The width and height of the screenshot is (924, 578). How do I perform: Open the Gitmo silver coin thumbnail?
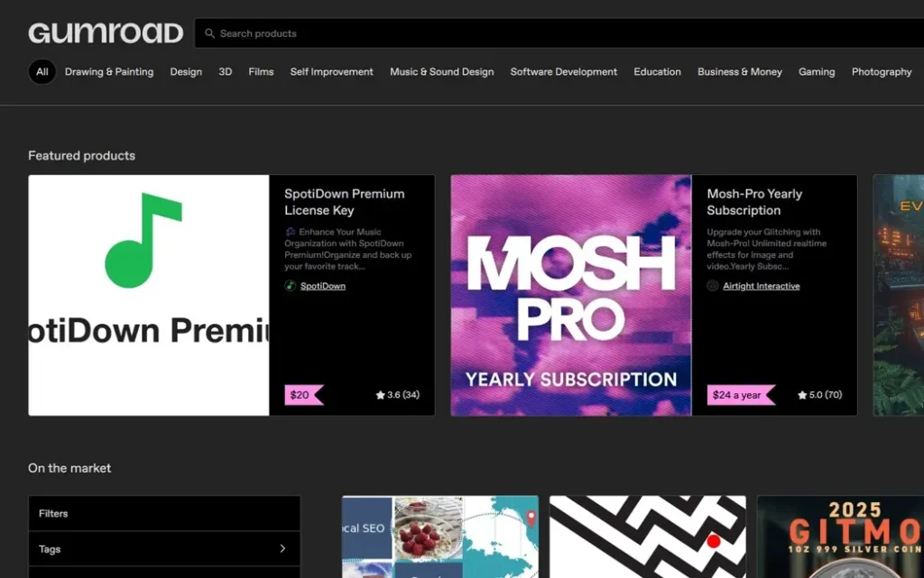point(841,537)
